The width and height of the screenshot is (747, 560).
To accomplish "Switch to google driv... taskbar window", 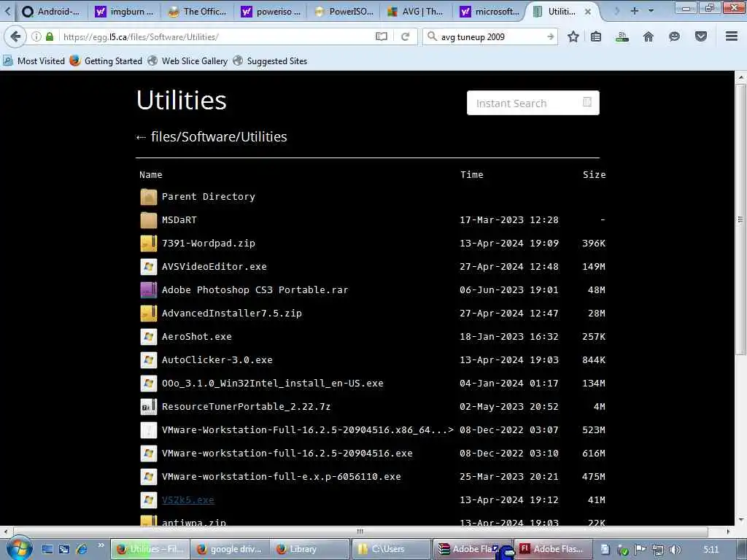I will pos(230,549).
